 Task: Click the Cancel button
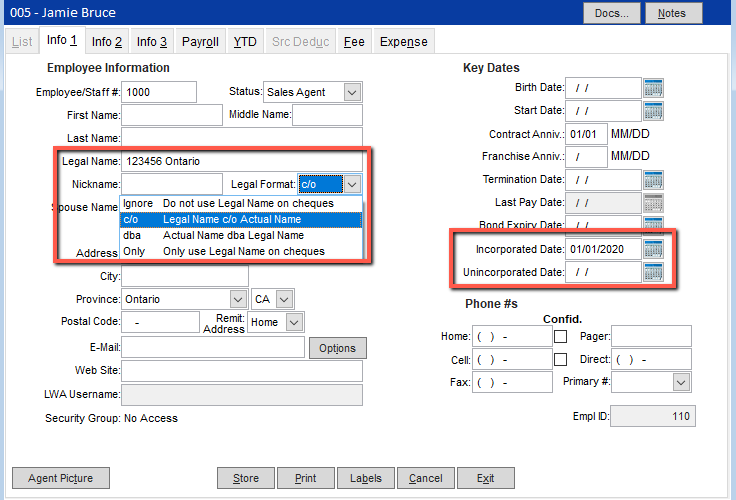(x=426, y=478)
